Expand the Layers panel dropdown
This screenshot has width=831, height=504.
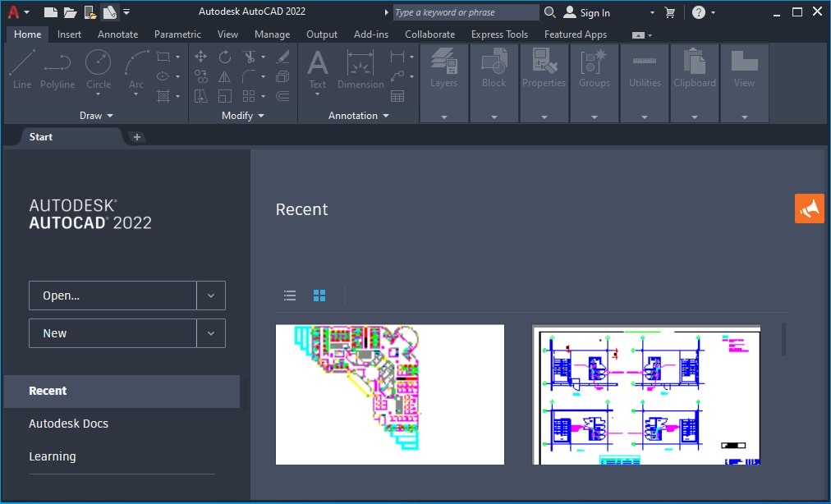(x=444, y=117)
